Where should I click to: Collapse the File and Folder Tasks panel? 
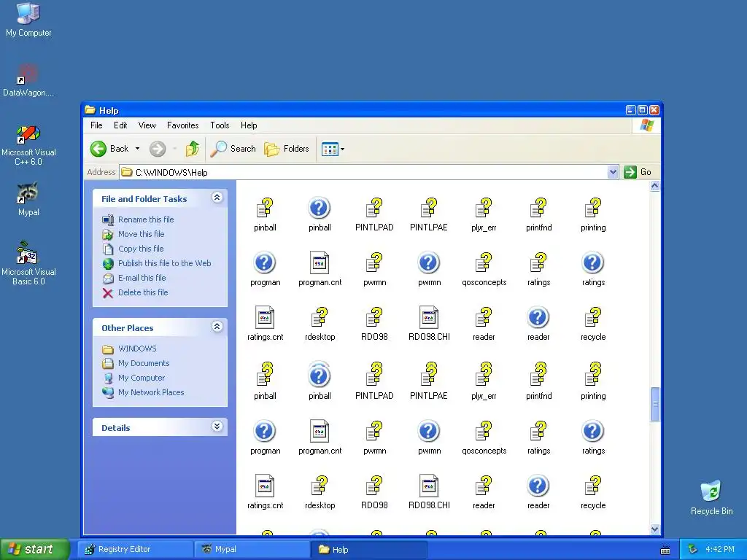[217, 198]
